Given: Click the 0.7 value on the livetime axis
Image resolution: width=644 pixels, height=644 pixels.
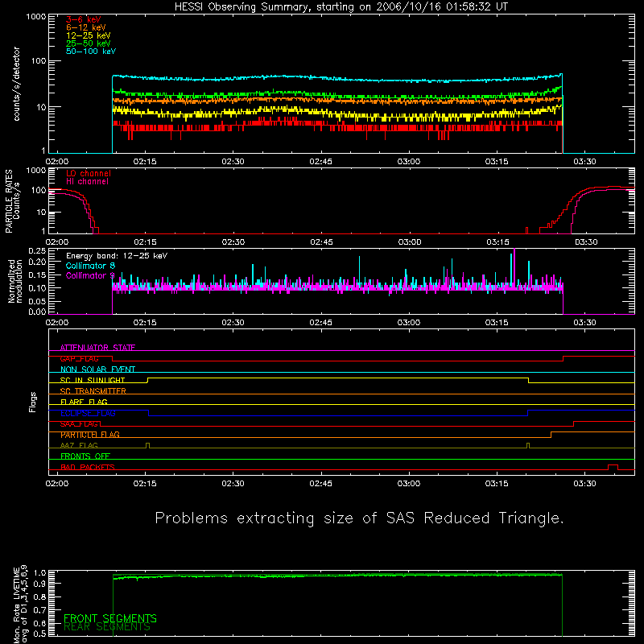Looking at the screenshot, I should click(x=39, y=610).
